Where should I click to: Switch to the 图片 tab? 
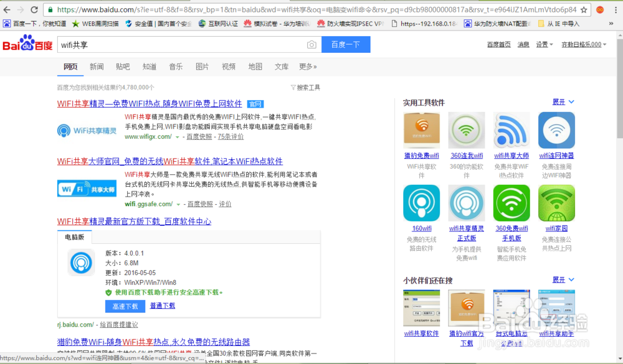[x=202, y=67]
